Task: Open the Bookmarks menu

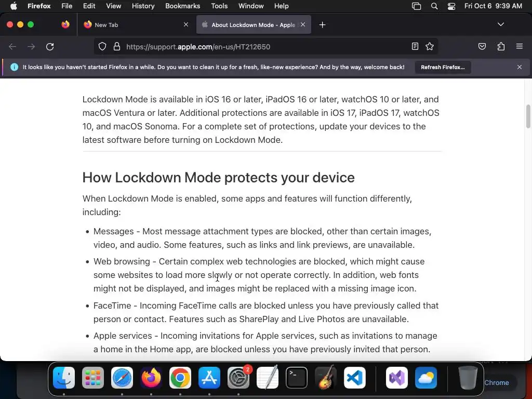Action: point(182,6)
